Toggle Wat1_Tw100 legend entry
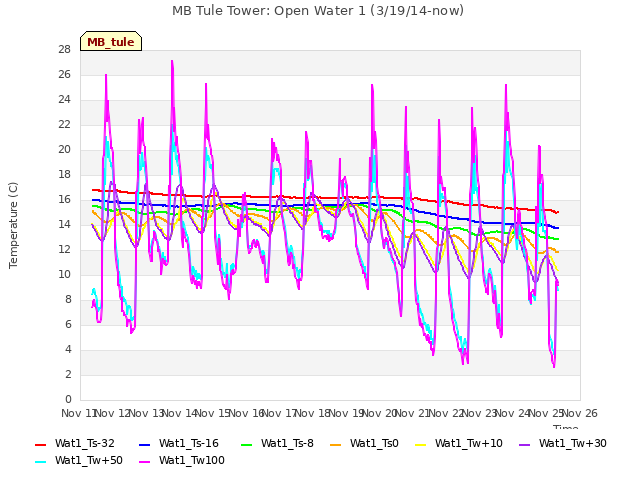This screenshot has width=640, height=480. 182,461
